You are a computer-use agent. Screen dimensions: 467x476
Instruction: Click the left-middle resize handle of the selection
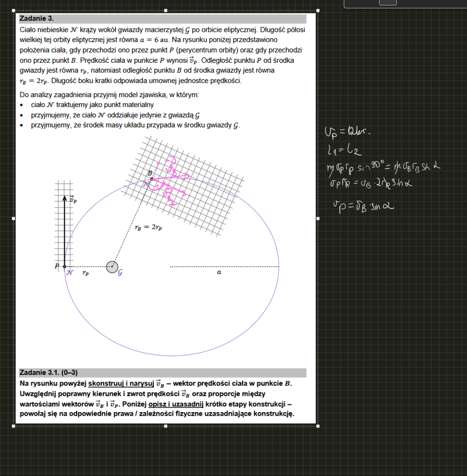tap(14, 218)
